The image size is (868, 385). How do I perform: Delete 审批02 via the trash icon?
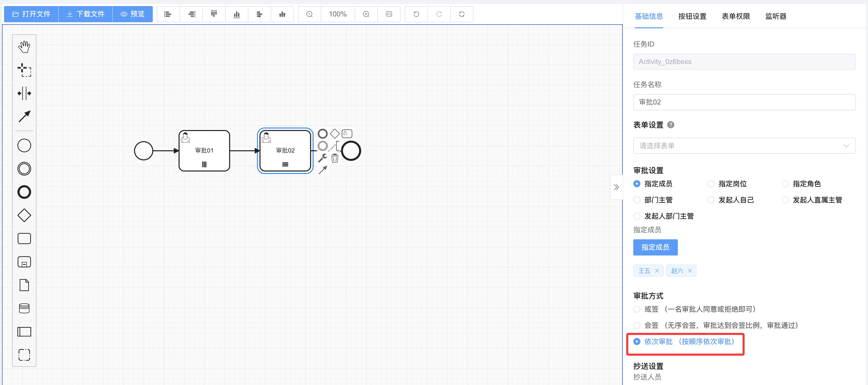tap(334, 158)
